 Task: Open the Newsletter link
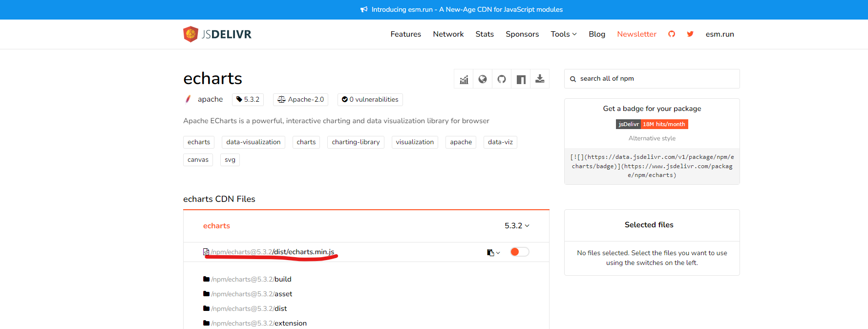click(636, 34)
